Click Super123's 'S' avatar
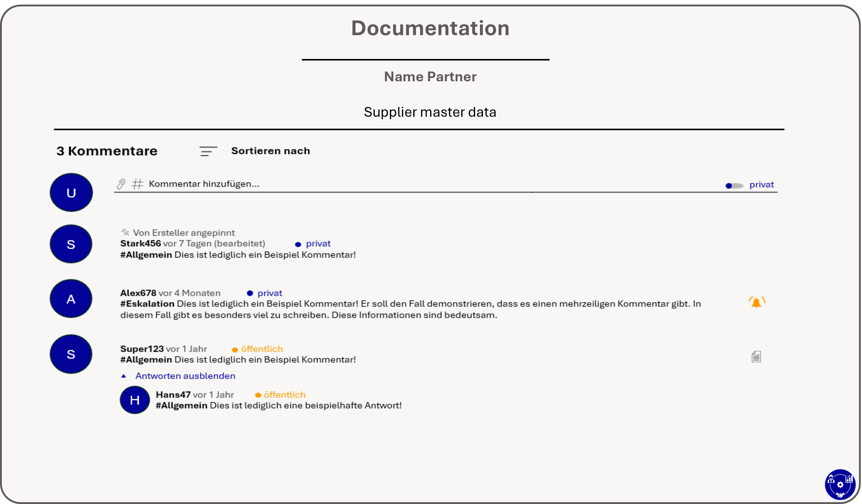Image resolution: width=862 pixels, height=504 pixels. (71, 354)
